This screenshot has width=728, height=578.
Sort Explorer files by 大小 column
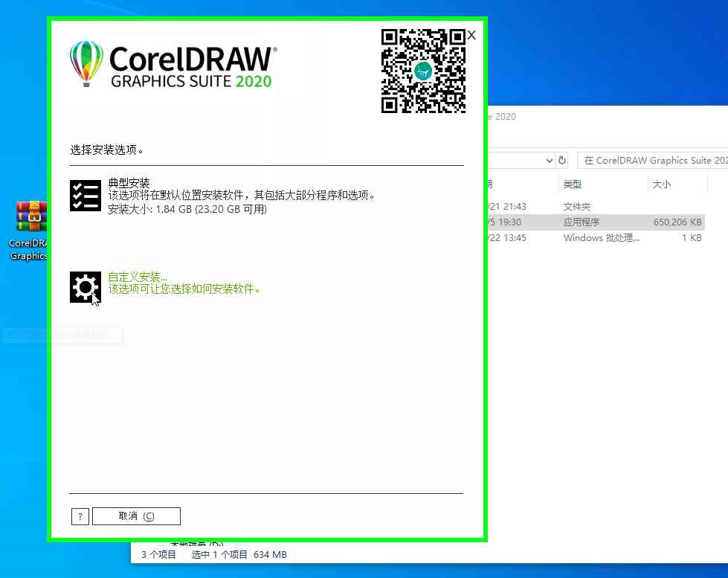pyautogui.click(x=662, y=184)
